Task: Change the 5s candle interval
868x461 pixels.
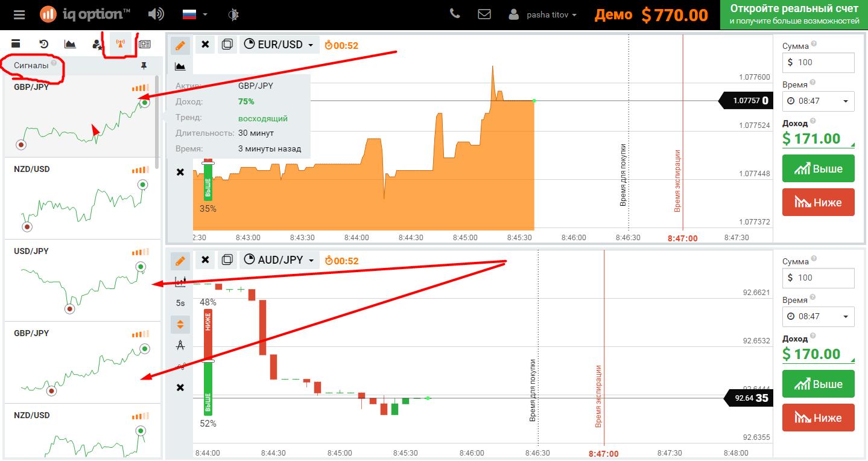Action: (x=180, y=303)
